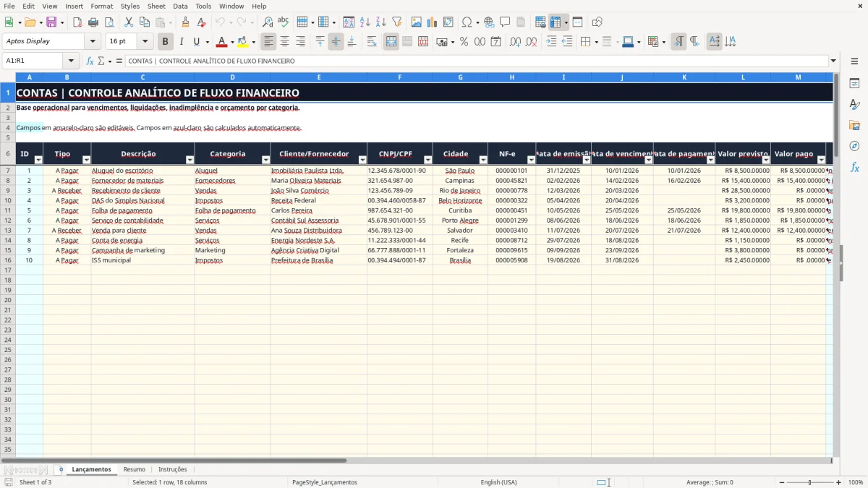Image resolution: width=868 pixels, height=488 pixels.
Task: Expand the formula bar arrow
Action: pyautogui.click(x=833, y=61)
